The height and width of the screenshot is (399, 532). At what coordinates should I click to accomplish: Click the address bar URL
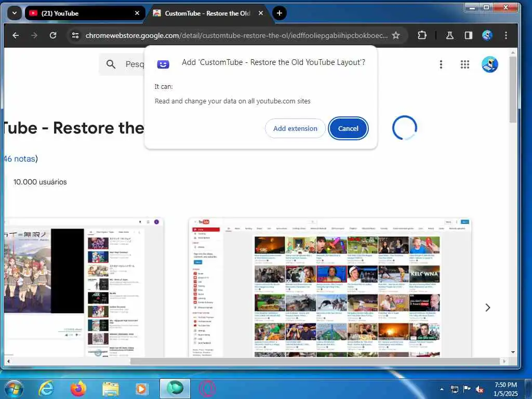pyautogui.click(x=236, y=35)
